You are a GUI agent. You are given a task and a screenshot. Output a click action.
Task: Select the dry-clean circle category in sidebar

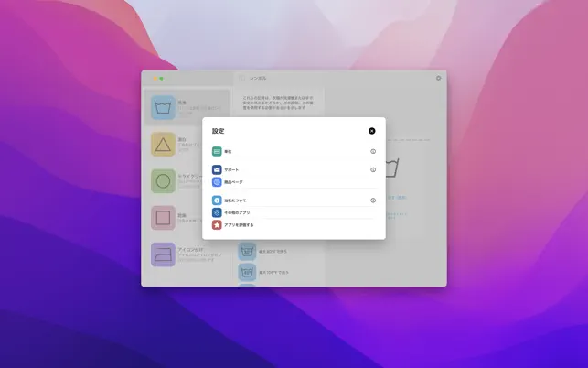(163, 181)
